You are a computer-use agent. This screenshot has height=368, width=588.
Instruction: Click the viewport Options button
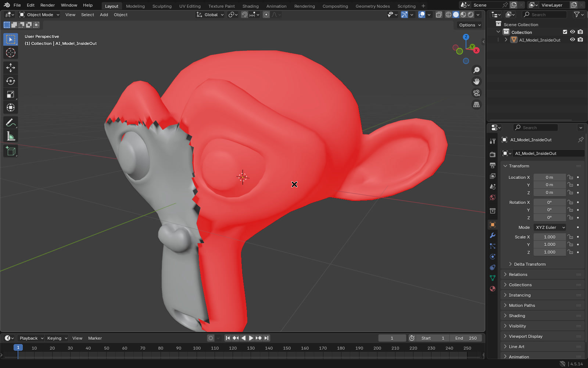(x=469, y=25)
